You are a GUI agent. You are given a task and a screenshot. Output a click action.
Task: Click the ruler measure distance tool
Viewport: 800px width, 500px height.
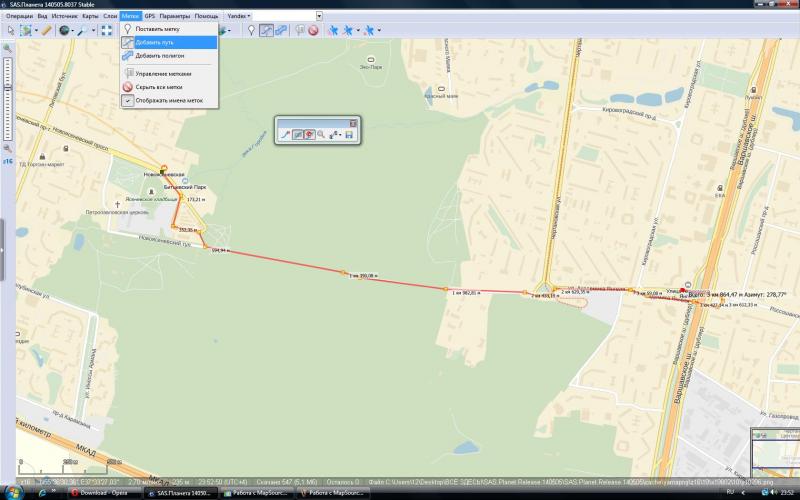(x=46, y=31)
